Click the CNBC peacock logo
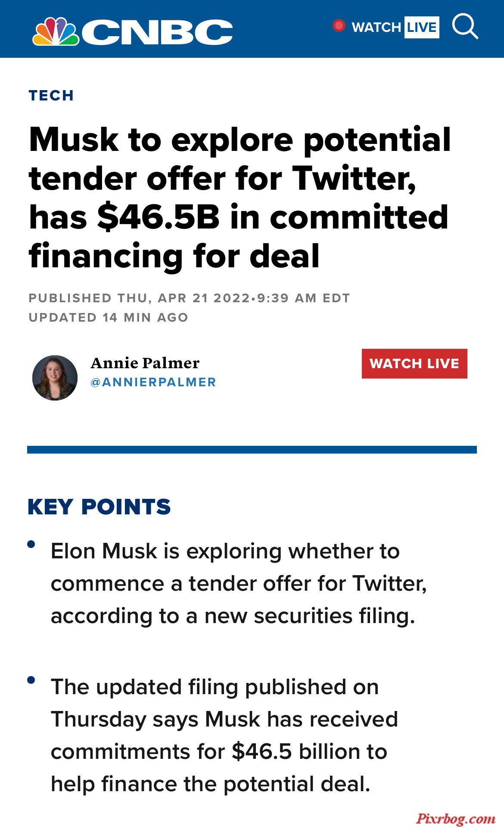 tap(56, 31)
